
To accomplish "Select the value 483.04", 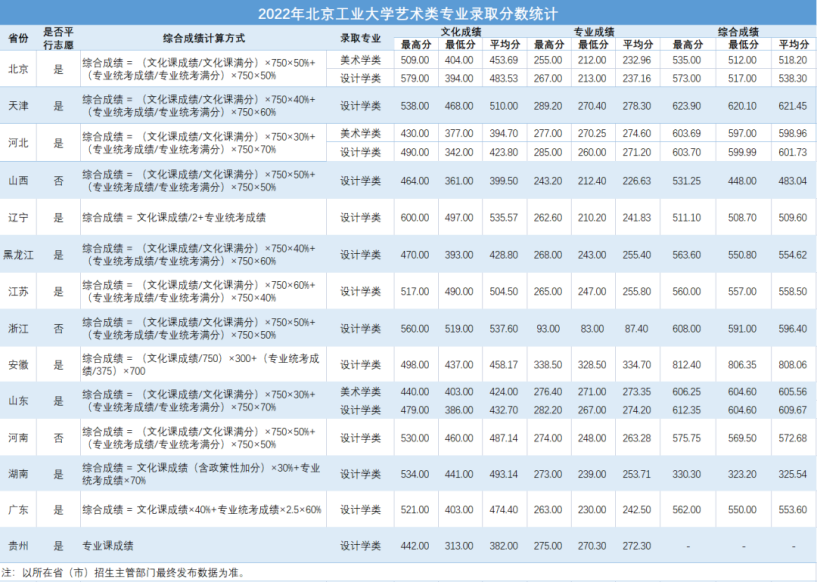I will pyautogui.click(x=793, y=181).
